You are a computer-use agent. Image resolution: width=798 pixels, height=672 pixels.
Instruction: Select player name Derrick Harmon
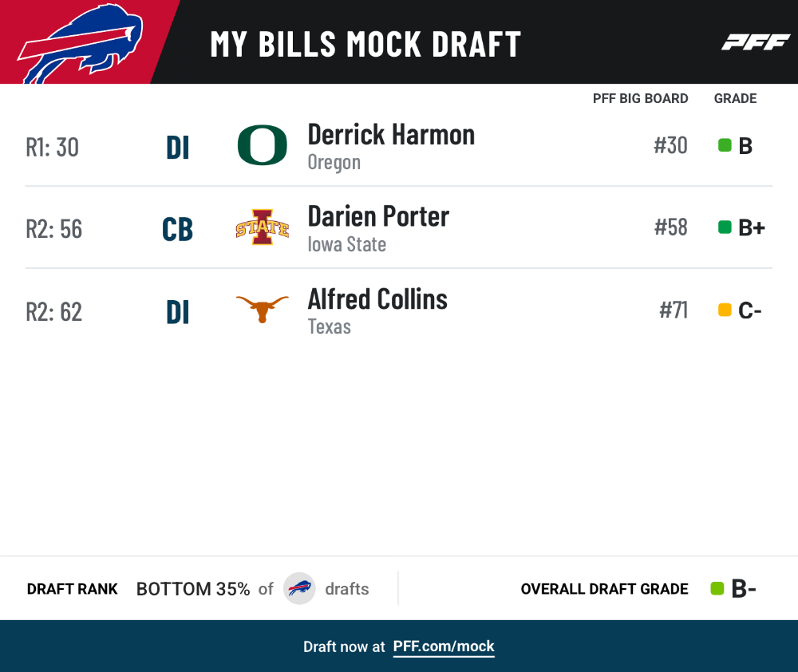(391, 135)
